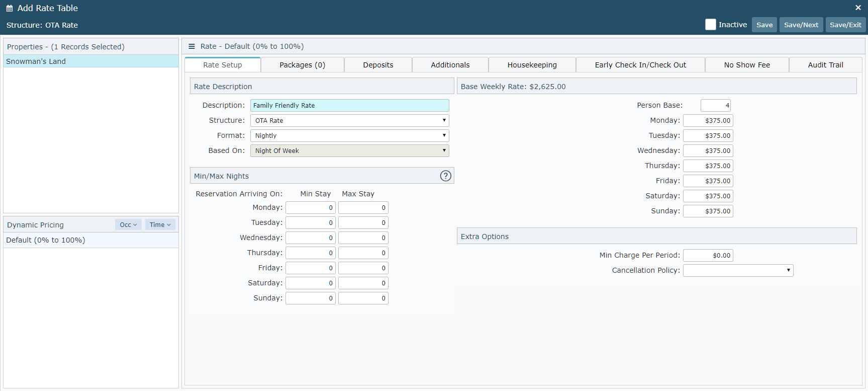This screenshot has height=391, width=868.
Task: Click the Tuesday Max Stay field
Action: [x=363, y=222]
